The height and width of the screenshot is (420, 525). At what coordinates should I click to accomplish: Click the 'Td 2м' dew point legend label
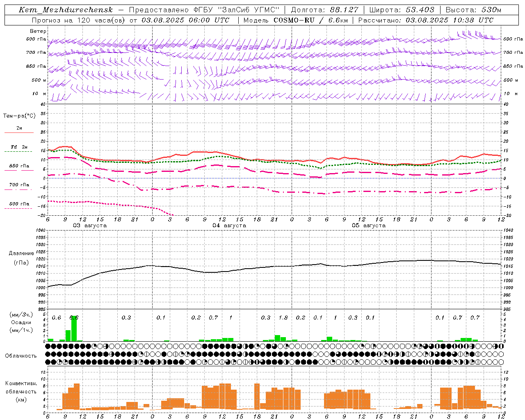pyautogui.click(x=19, y=147)
